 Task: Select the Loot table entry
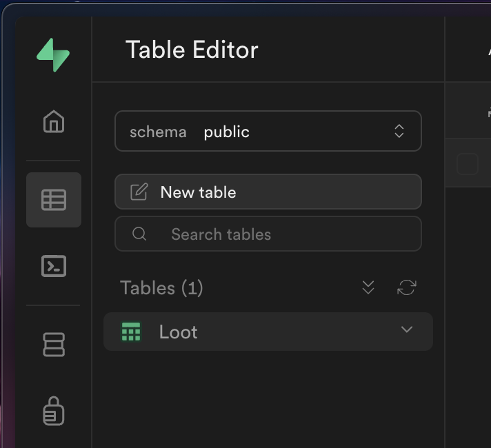179,332
